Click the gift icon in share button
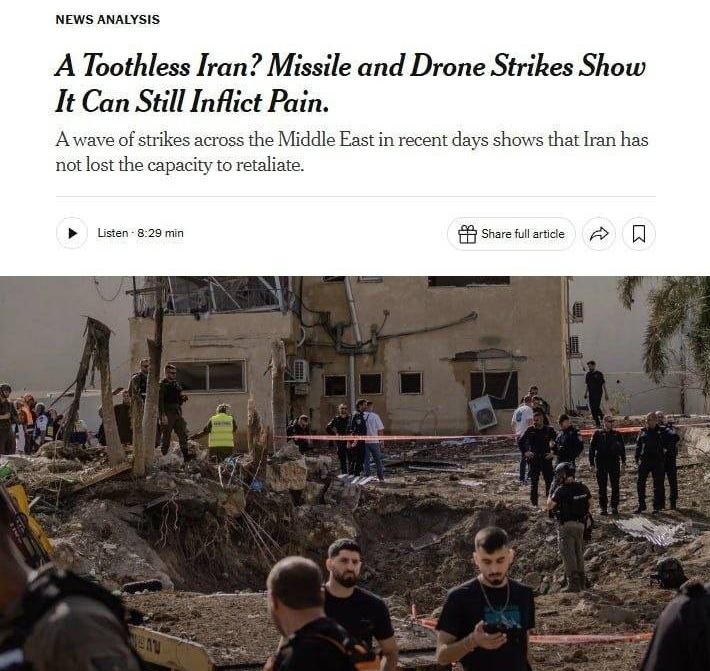Image resolution: width=710 pixels, height=671 pixels. click(467, 234)
